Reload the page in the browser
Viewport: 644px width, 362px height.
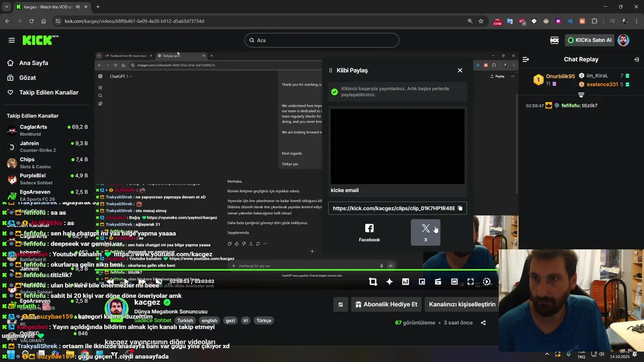[x=31, y=21]
